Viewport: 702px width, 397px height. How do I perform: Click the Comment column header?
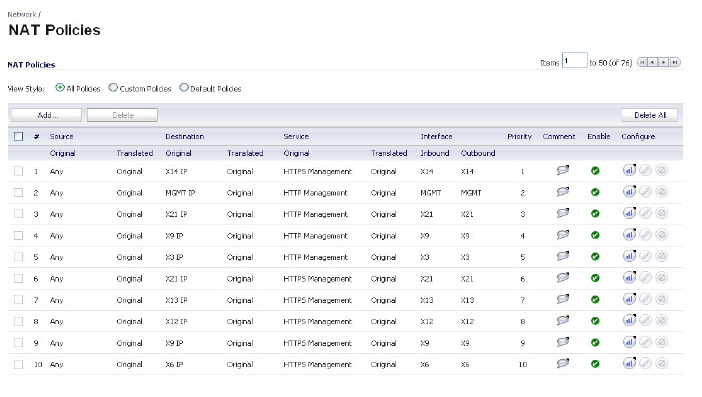pyautogui.click(x=559, y=137)
